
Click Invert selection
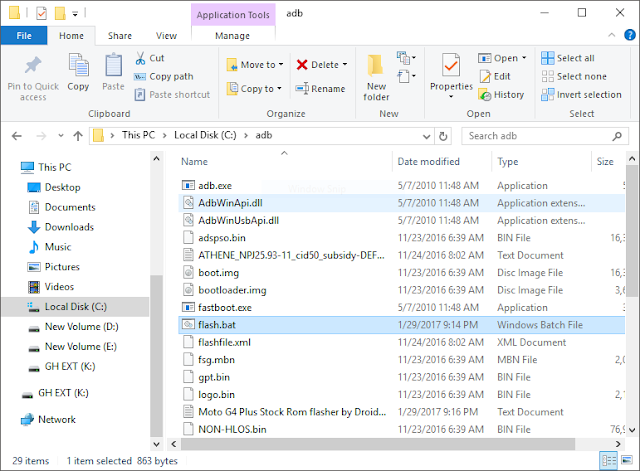581,95
